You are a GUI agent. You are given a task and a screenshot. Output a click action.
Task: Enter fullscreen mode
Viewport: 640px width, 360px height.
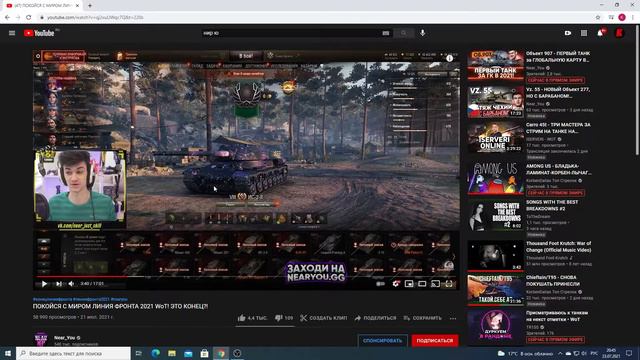pos(449,284)
